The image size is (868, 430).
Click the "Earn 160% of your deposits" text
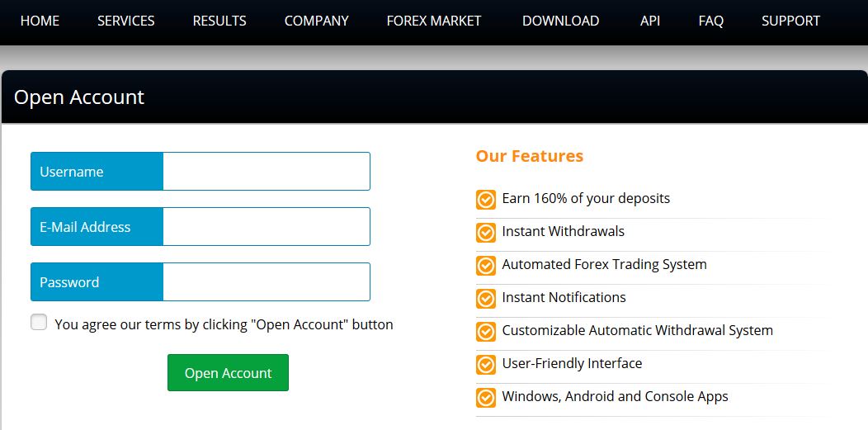(x=586, y=198)
